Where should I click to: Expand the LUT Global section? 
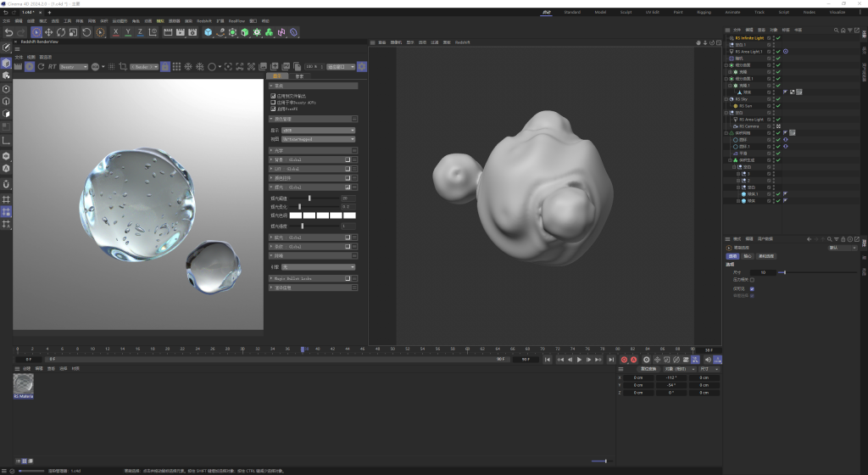[271, 169]
